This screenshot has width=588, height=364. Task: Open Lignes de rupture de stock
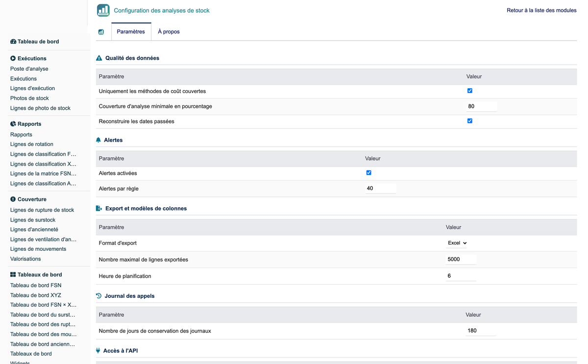(42, 210)
